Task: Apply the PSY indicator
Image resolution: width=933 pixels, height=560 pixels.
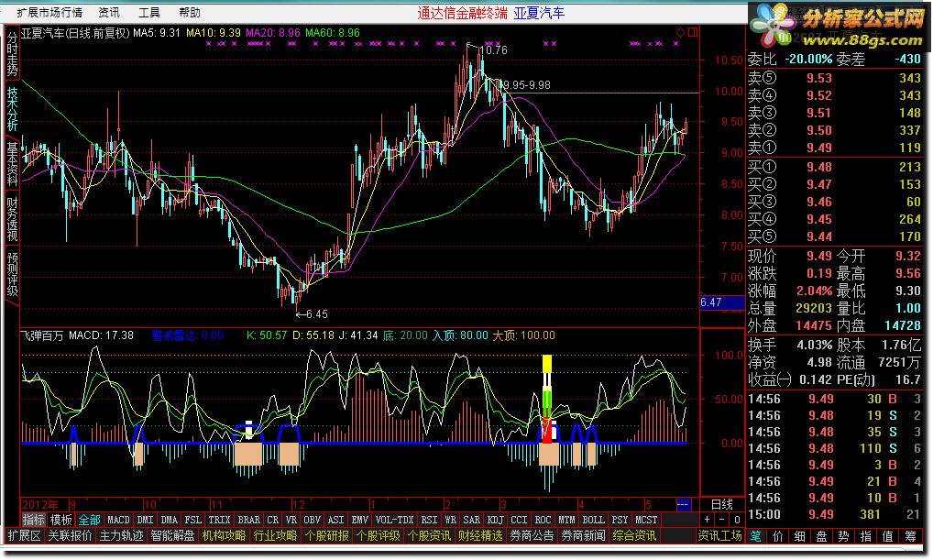Action: [620, 520]
